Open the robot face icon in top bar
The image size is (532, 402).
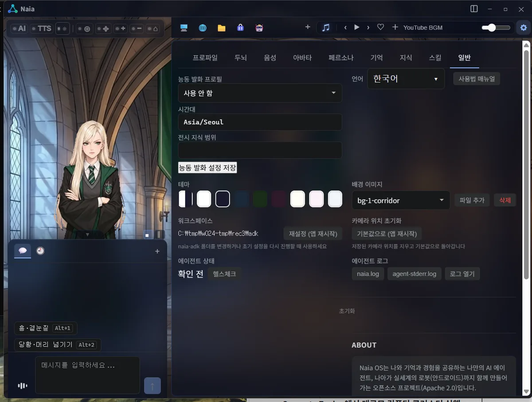tap(259, 27)
